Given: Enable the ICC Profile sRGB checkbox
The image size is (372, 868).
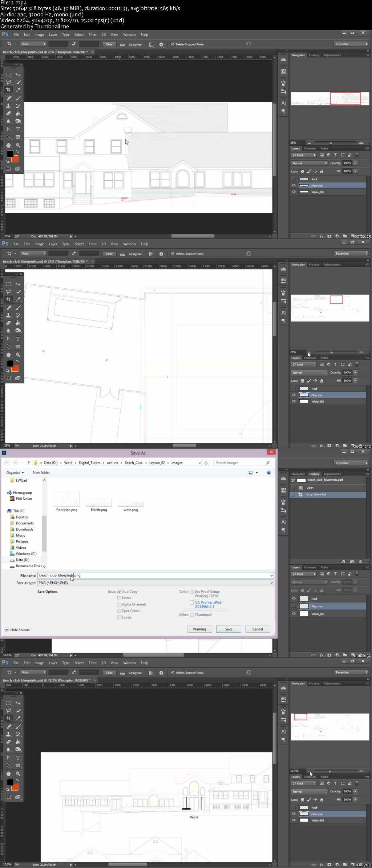Looking at the screenshot, I should (x=192, y=603).
